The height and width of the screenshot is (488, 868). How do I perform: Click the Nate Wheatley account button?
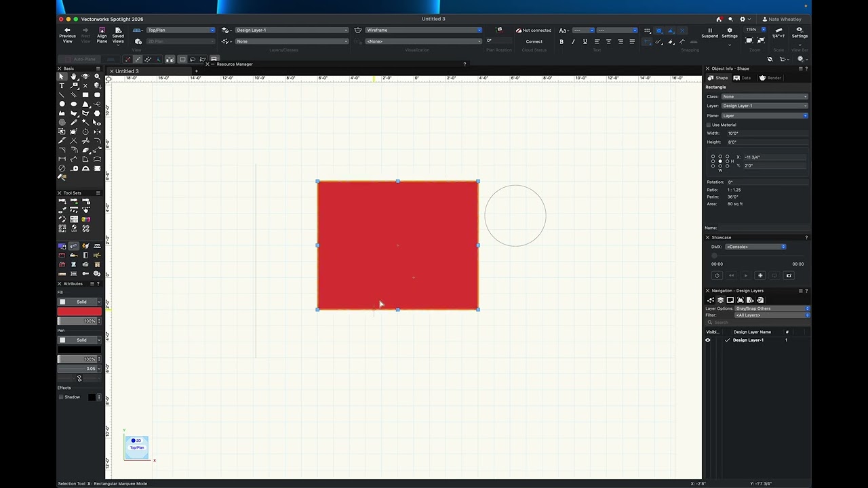782,19
